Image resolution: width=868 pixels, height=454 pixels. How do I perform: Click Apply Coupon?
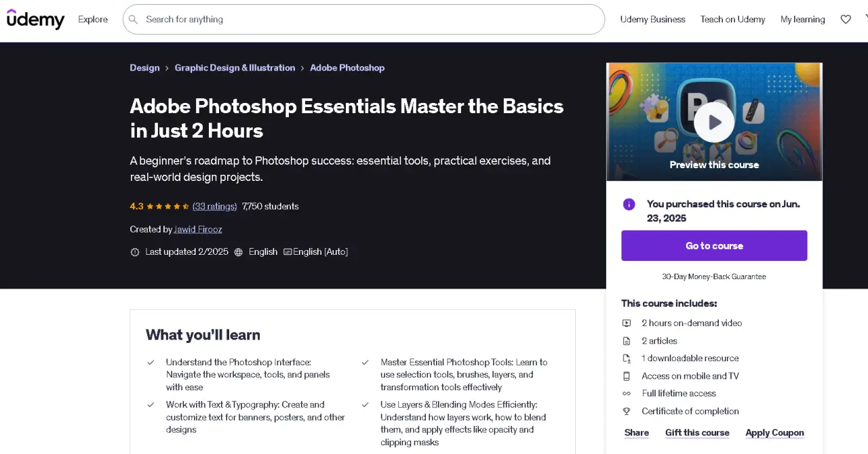click(x=774, y=433)
